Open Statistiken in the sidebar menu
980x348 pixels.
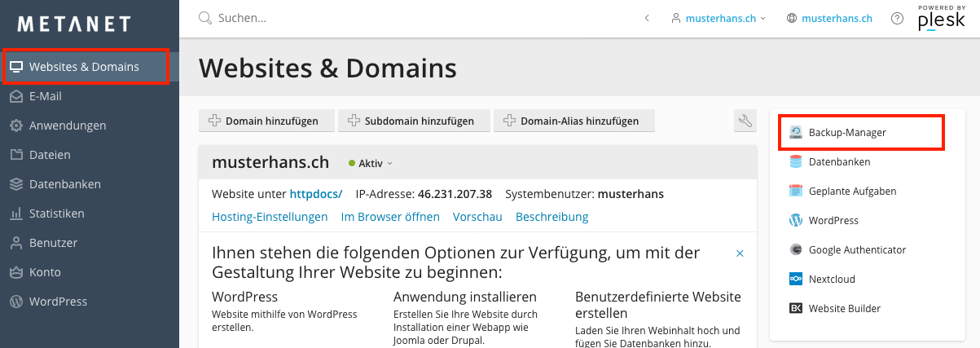[x=56, y=214]
